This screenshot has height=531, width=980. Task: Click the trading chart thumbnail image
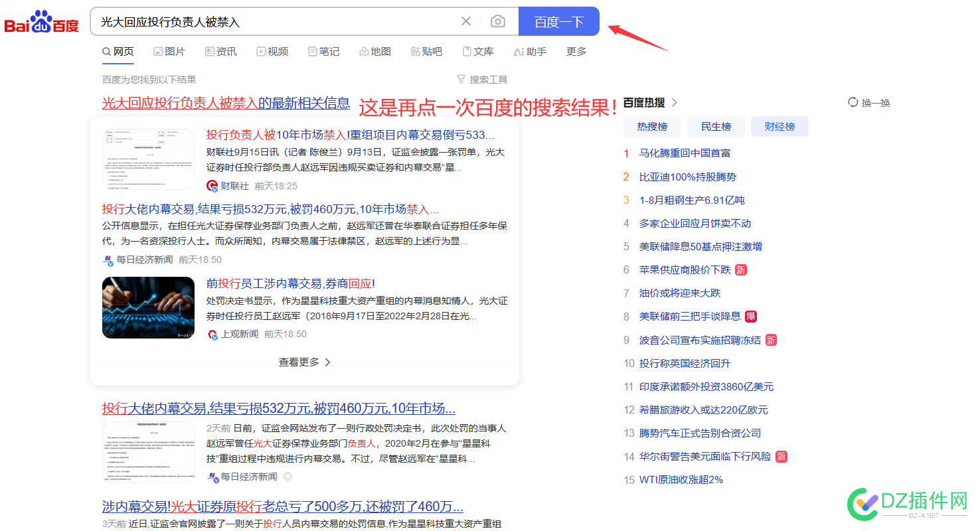click(148, 307)
